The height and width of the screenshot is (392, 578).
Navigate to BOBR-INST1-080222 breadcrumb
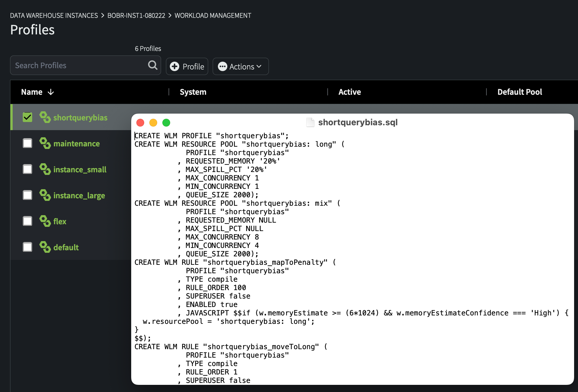[136, 16]
